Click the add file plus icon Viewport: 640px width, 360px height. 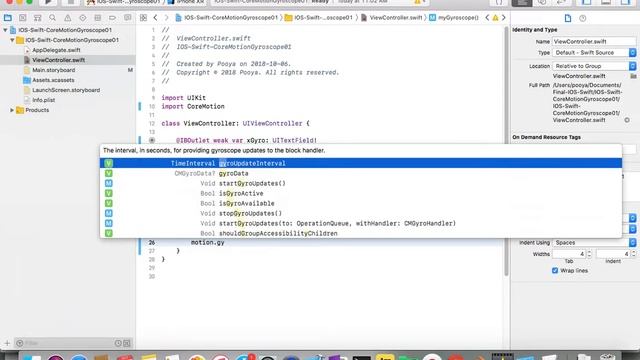(x=7, y=343)
